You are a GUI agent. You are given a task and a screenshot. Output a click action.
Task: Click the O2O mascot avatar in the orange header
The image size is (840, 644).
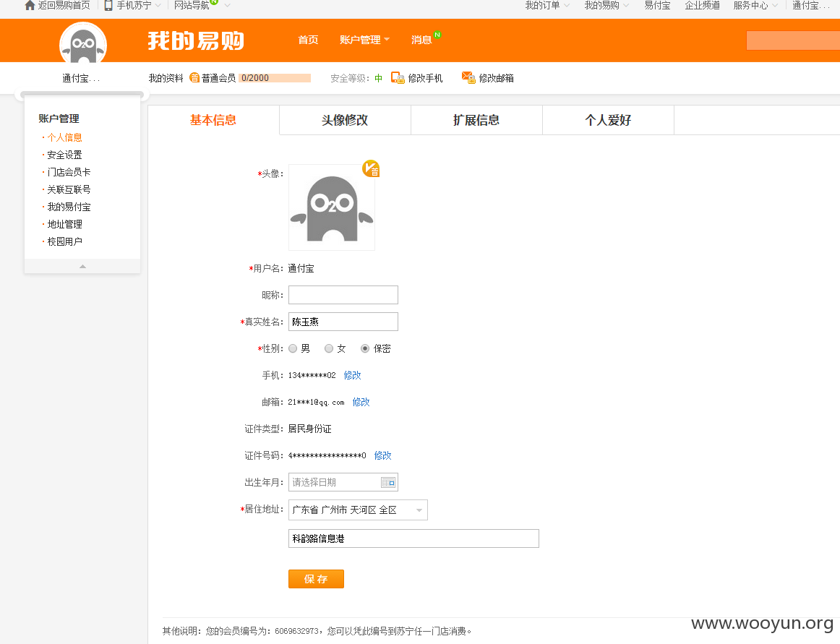coord(83,43)
